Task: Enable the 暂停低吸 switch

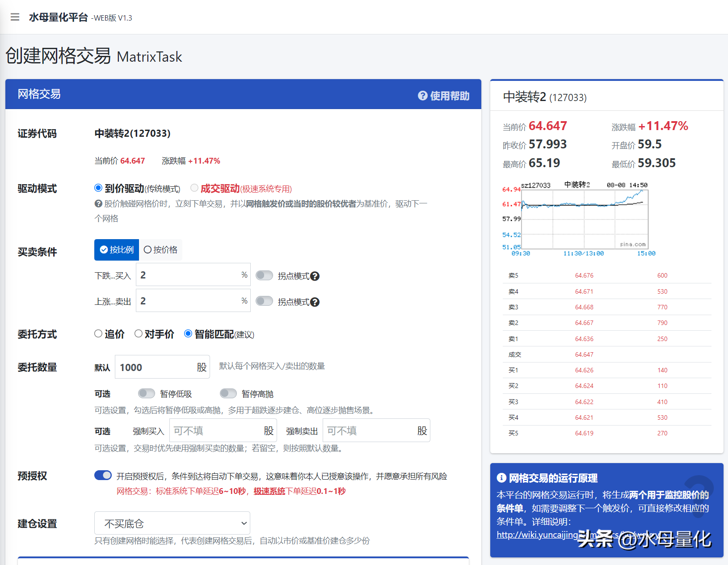Action: tap(147, 393)
